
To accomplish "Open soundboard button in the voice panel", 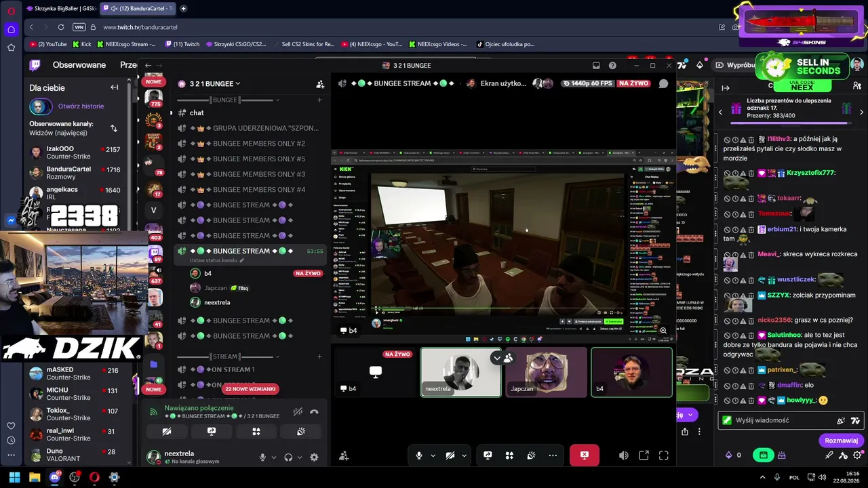I will [301, 431].
